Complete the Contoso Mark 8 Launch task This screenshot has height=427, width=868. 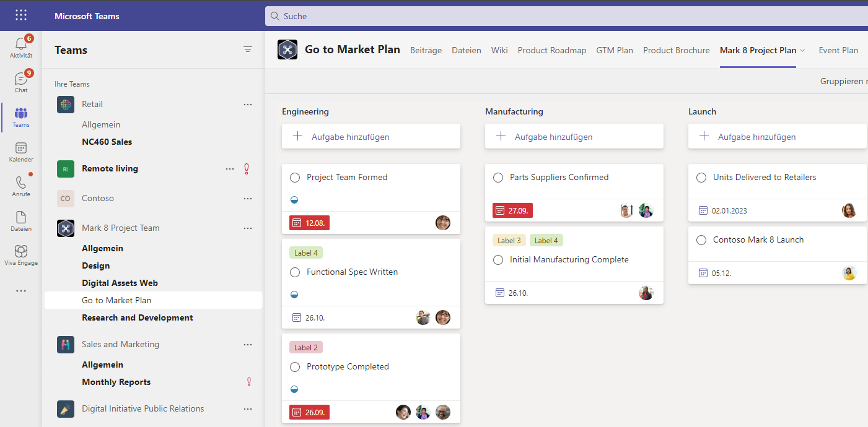(x=701, y=240)
